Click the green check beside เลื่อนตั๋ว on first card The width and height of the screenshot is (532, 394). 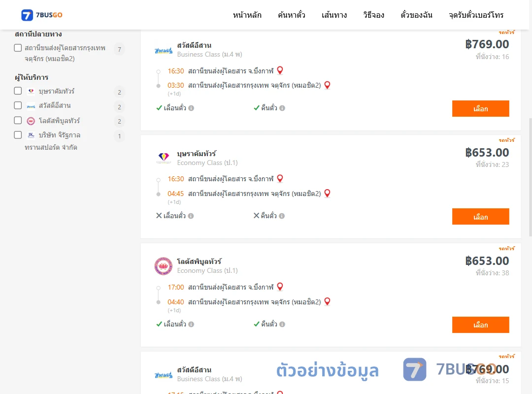click(159, 108)
